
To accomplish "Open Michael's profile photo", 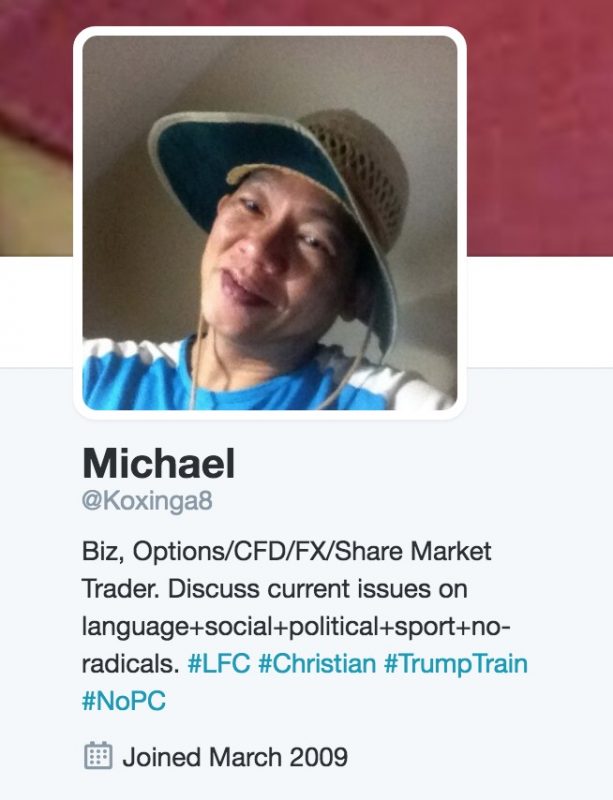I will pos(269,222).
